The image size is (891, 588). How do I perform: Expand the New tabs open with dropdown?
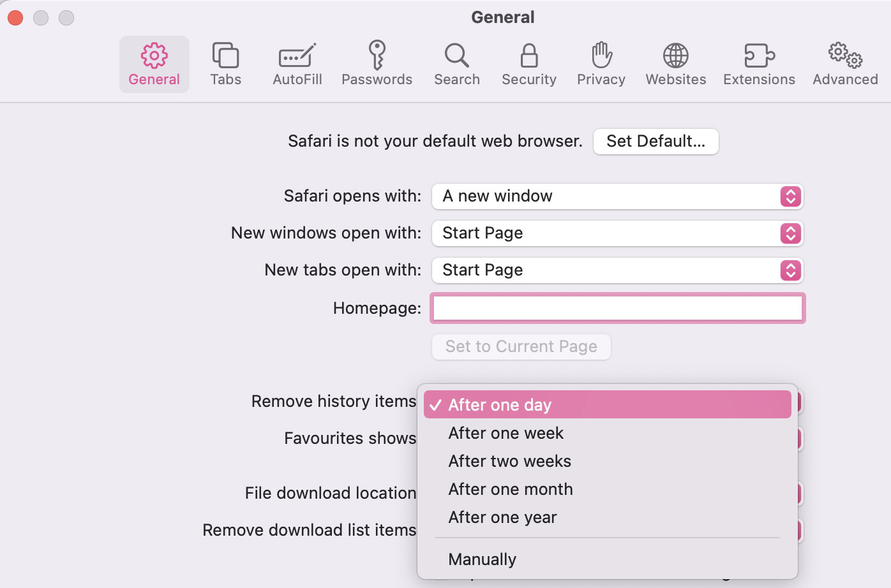[x=617, y=270]
